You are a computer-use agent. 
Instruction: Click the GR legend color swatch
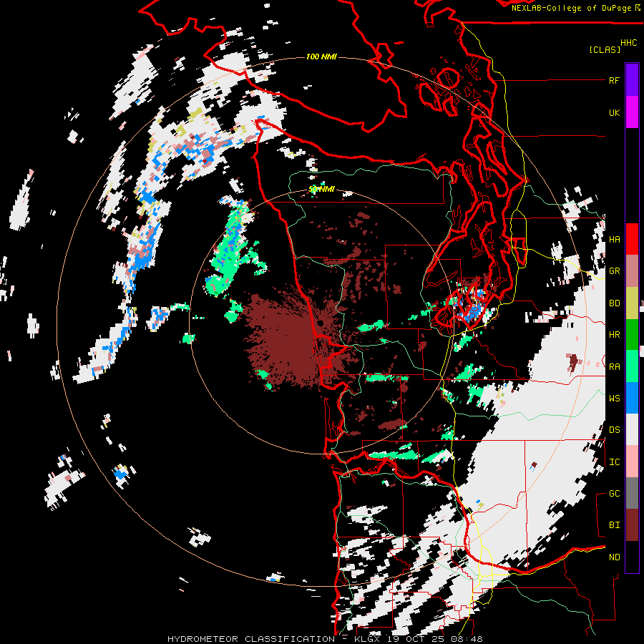tap(632, 271)
